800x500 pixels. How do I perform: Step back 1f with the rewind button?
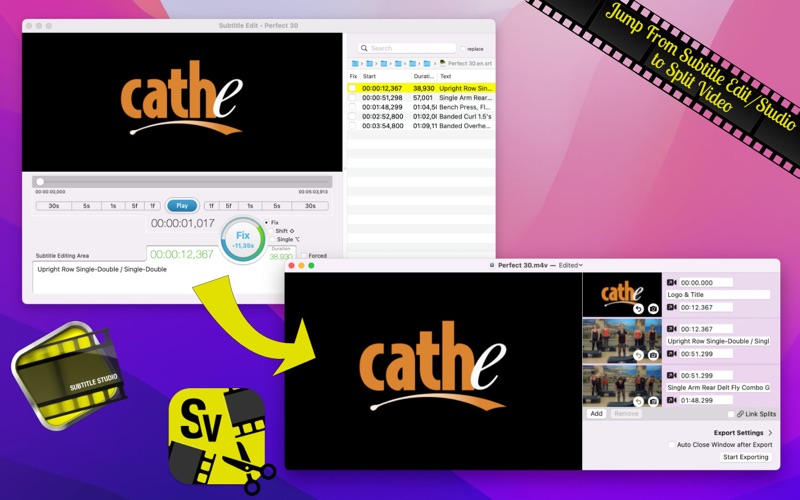tap(152, 206)
